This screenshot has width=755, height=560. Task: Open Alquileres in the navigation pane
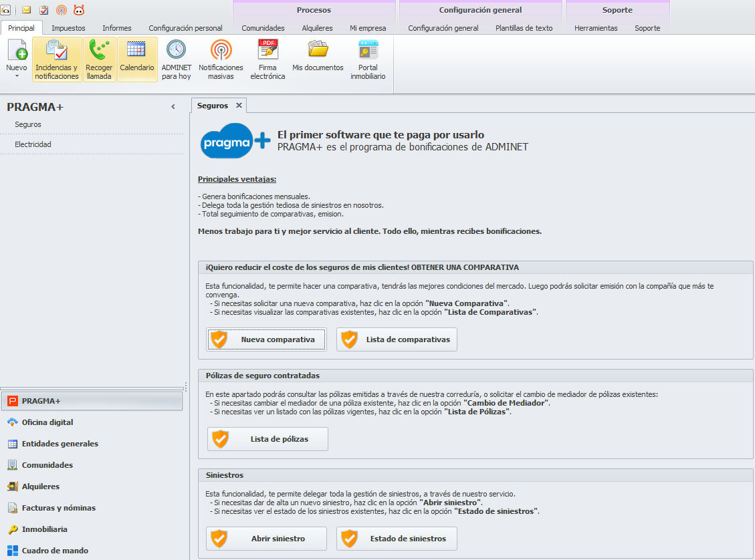92,486
